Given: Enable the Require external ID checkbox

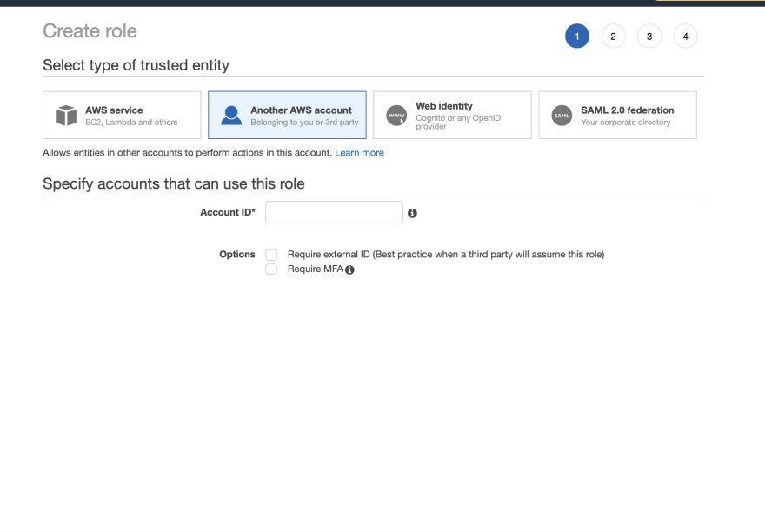Looking at the screenshot, I should (x=271, y=255).
